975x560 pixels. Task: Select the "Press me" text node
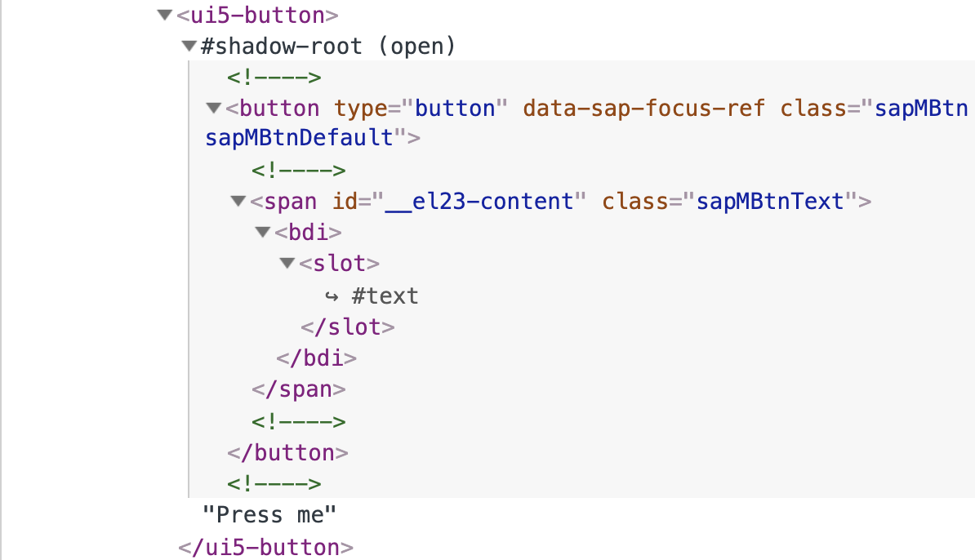pos(269,514)
